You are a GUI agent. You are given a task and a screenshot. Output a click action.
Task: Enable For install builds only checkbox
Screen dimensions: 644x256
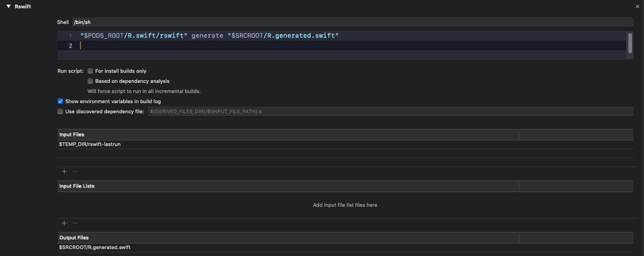click(x=91, y=71)
